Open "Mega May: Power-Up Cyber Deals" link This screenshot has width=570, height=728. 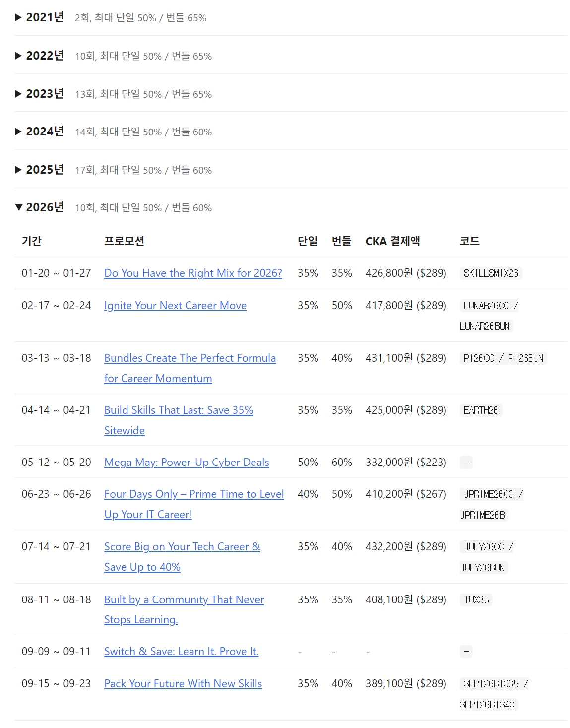187,462
